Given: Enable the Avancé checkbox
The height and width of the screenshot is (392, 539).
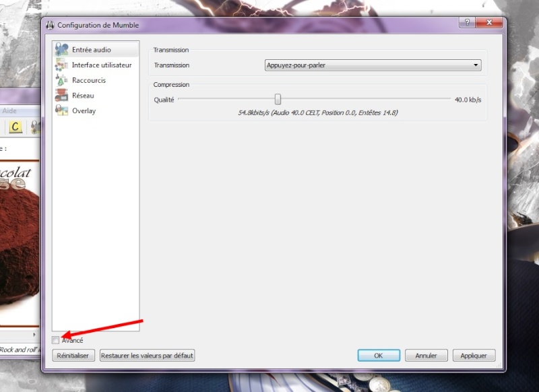Looking at the screenshot, I should pyautogui.click(x=55, y=340).
